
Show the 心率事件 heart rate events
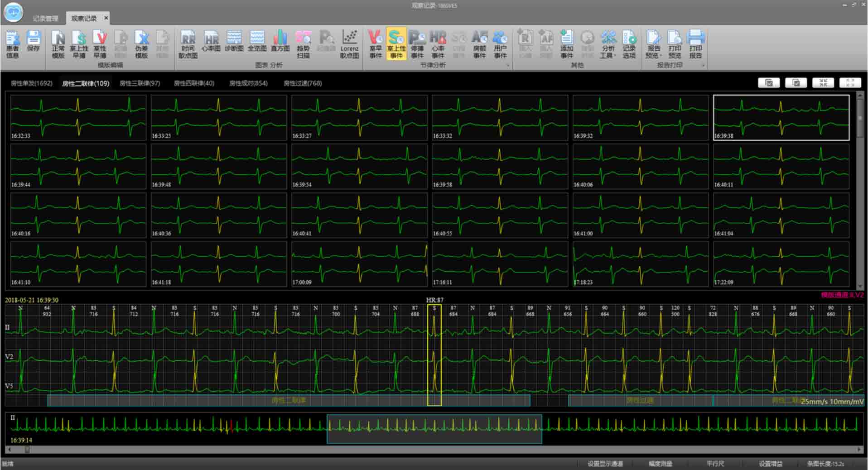click(438, 44)
